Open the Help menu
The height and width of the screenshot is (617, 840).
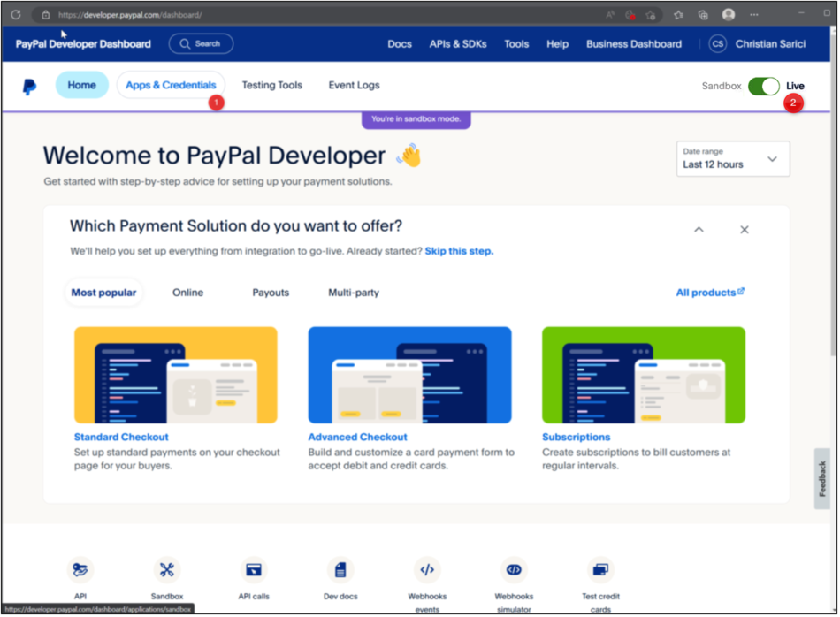click(558, 44)
